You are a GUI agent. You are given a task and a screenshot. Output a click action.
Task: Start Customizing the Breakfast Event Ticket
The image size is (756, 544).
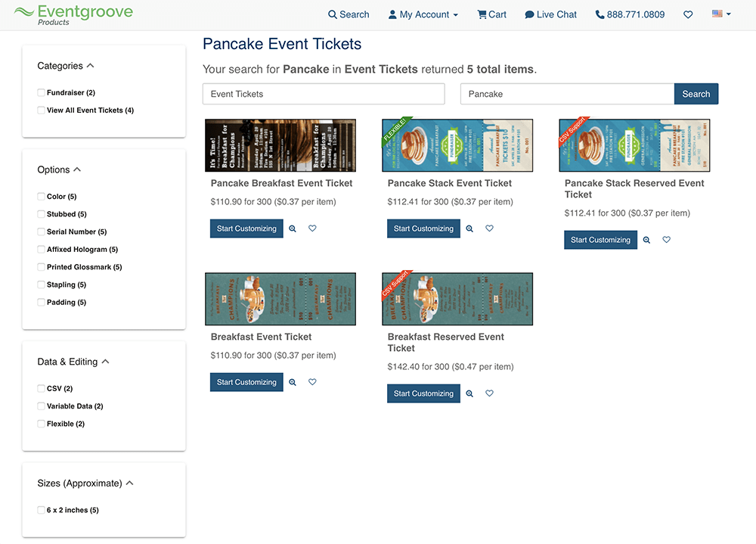point(246,382)
